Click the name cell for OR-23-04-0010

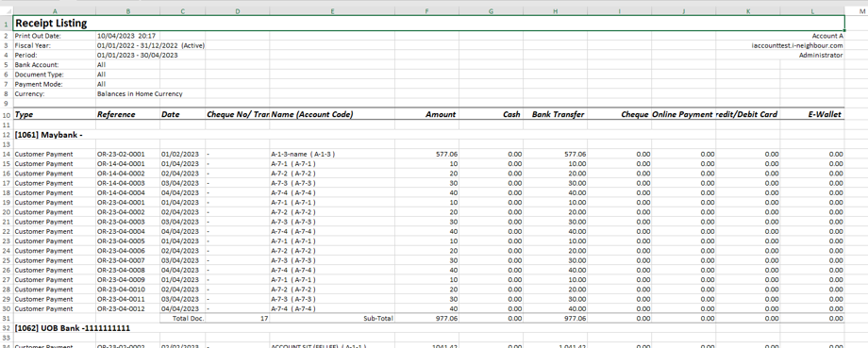point(331,290)
